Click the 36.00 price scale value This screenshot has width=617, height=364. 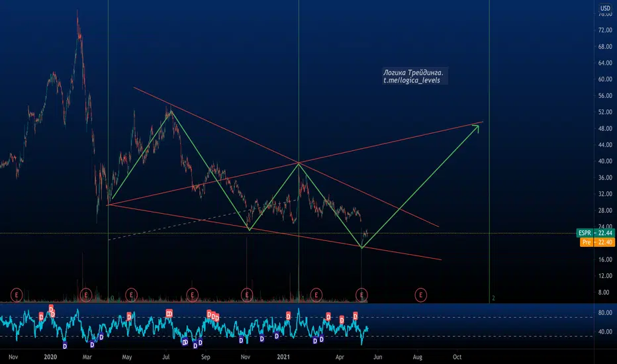click(605, 177)
